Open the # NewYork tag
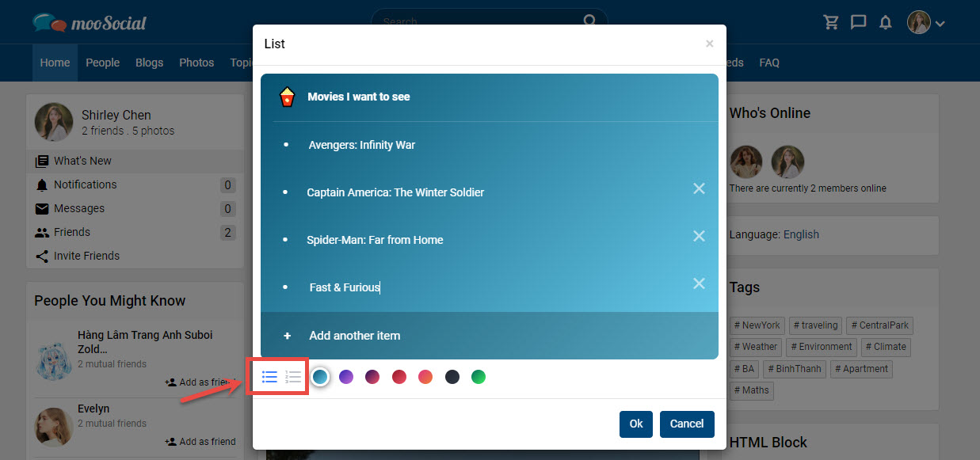Screen dimensions: 980x460 pos(757,325)
